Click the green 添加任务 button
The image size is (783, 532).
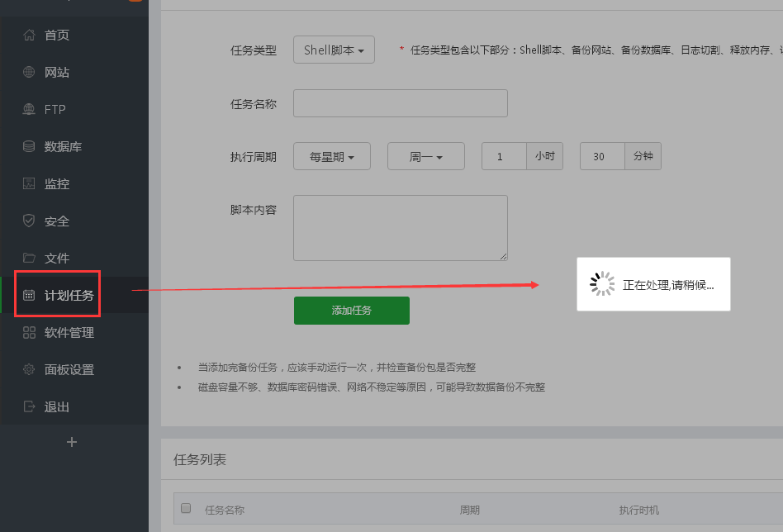pos(352,311)
